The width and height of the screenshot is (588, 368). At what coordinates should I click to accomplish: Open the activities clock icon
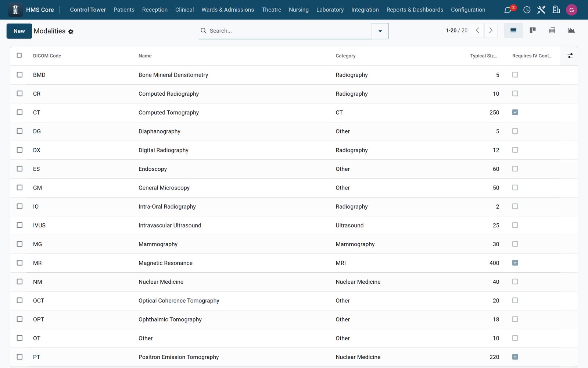pyautogui.click(x=527, y=10)
